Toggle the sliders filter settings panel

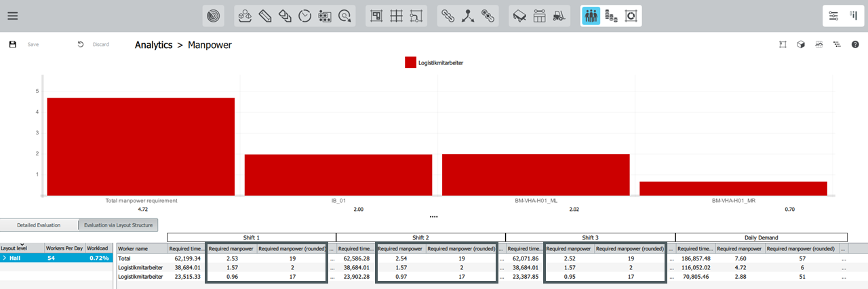833,16
